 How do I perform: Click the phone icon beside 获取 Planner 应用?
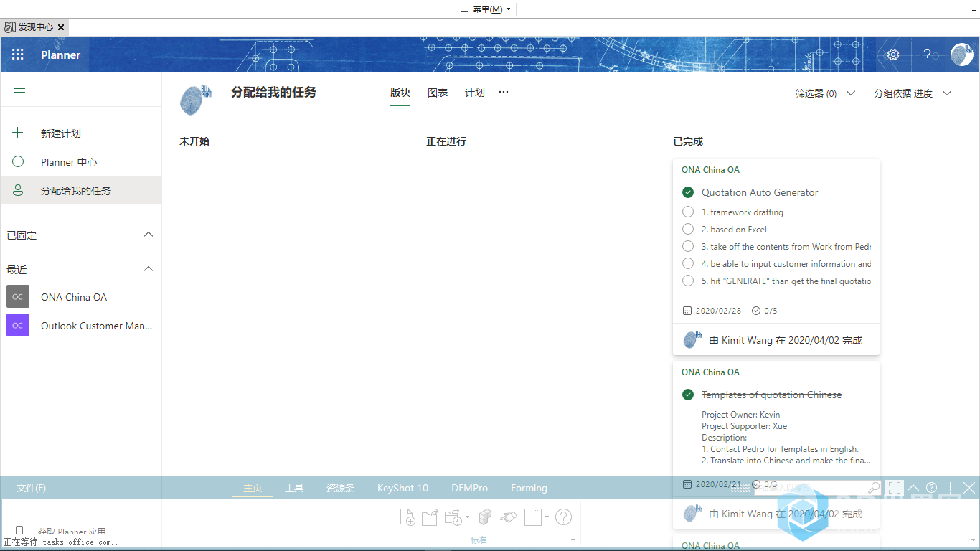click(19, 532)
